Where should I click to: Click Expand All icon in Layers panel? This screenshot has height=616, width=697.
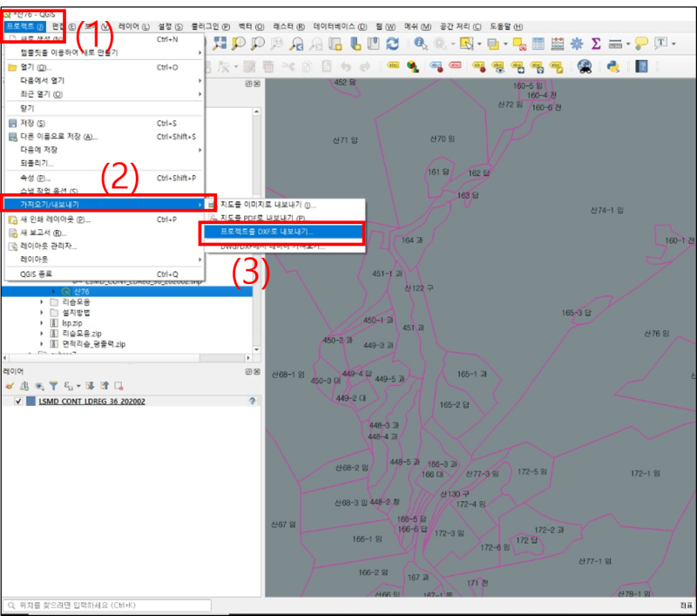91,386
